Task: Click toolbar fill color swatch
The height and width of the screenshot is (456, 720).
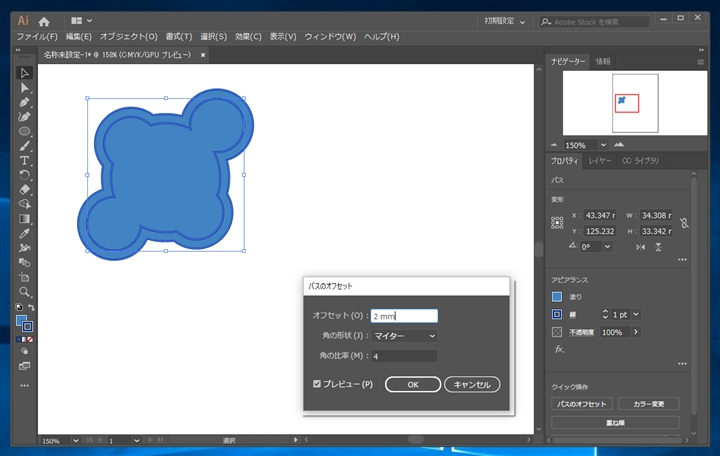Action: 21,321
